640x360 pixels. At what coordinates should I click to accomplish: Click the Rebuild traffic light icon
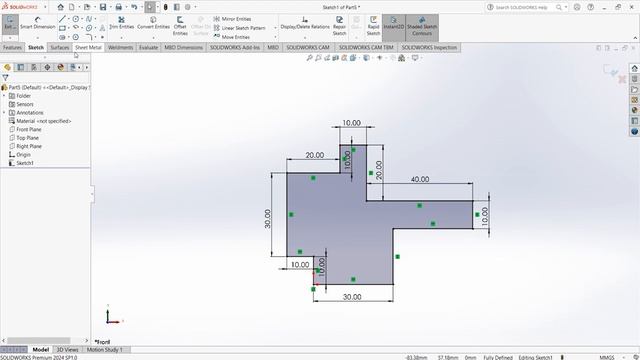pos(165,7)
